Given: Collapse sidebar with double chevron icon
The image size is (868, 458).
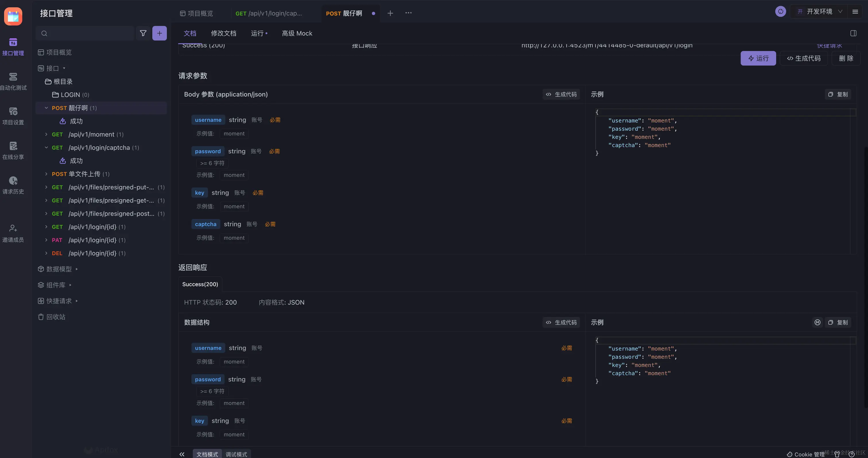Looking at the screenshot, I should (182, 454).
